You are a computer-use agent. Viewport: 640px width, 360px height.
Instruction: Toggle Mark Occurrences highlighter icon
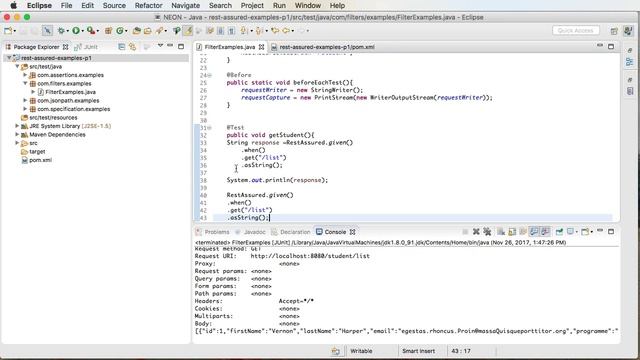tap(188, 31)
